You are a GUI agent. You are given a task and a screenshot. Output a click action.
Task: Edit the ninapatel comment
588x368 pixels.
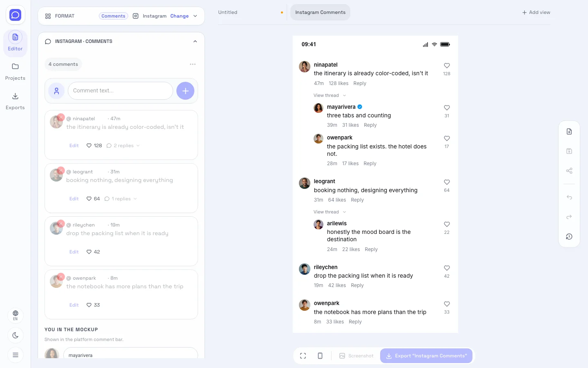point(74,146)
